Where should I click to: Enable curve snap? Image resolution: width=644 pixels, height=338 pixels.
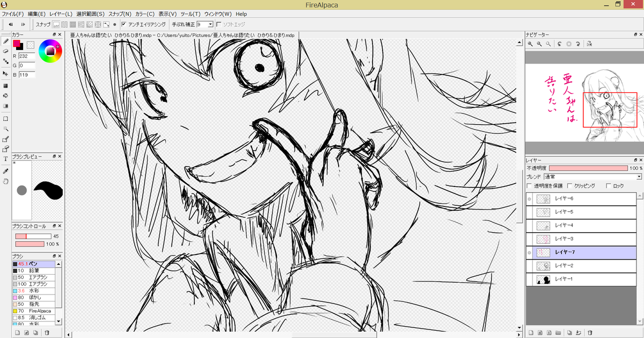point(106,24)
